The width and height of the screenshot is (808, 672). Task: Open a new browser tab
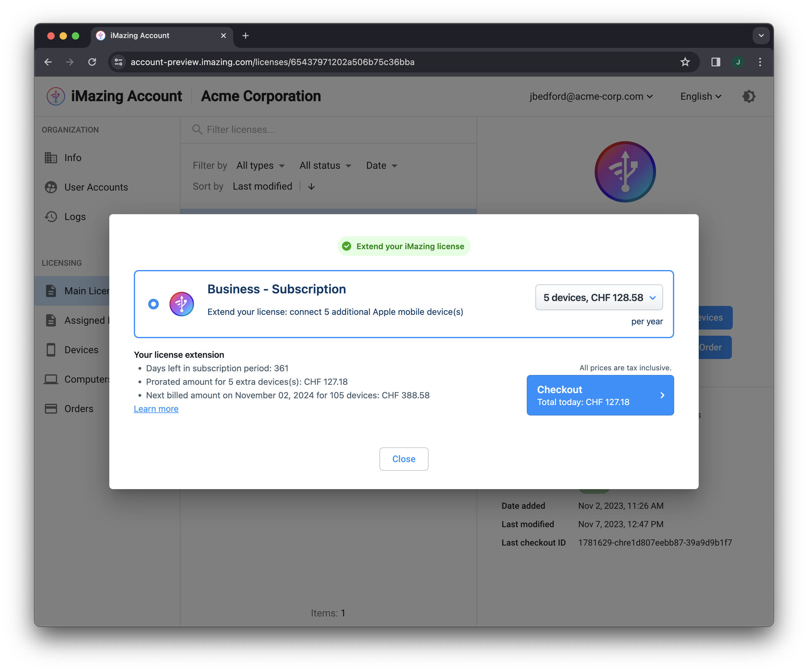click(246, 35)
